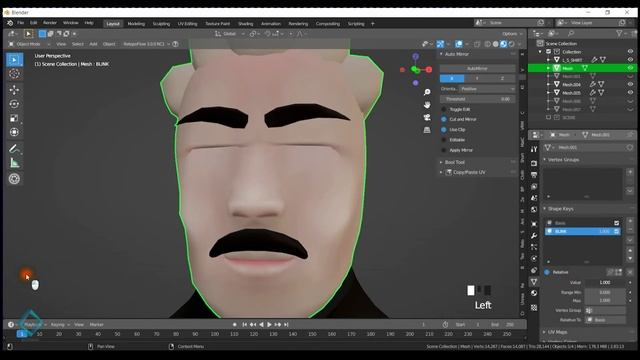Click the shape key Value slider

[604, 282]
